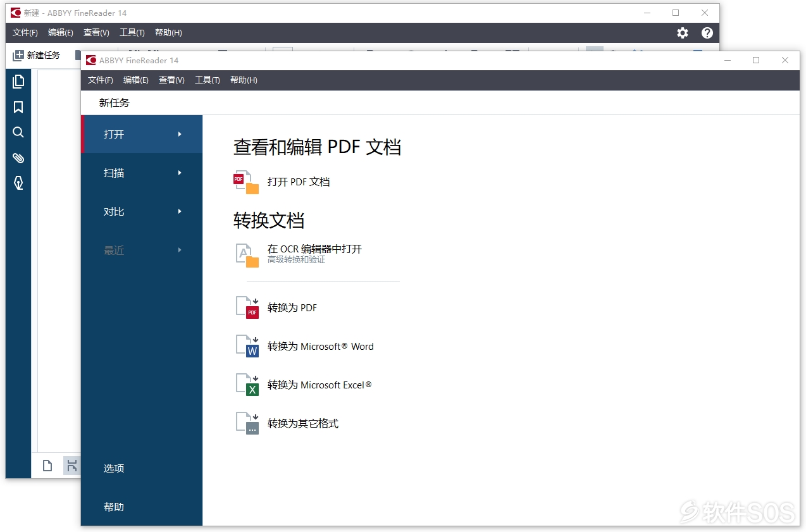The height and width of the screenshot is (532, 806).
Task: Open Search panel in back window sidebar
Action: pos(18,132)
